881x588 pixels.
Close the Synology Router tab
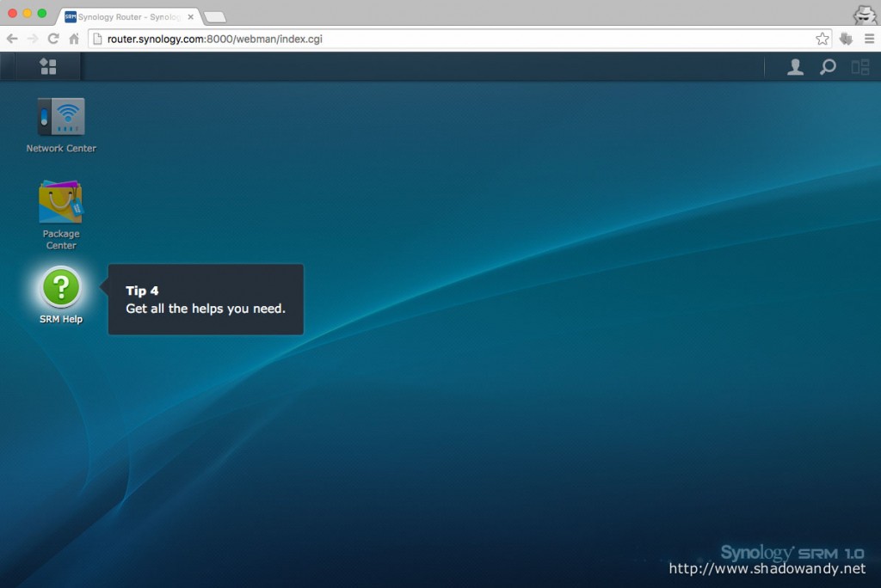click(x=190, y=17)
